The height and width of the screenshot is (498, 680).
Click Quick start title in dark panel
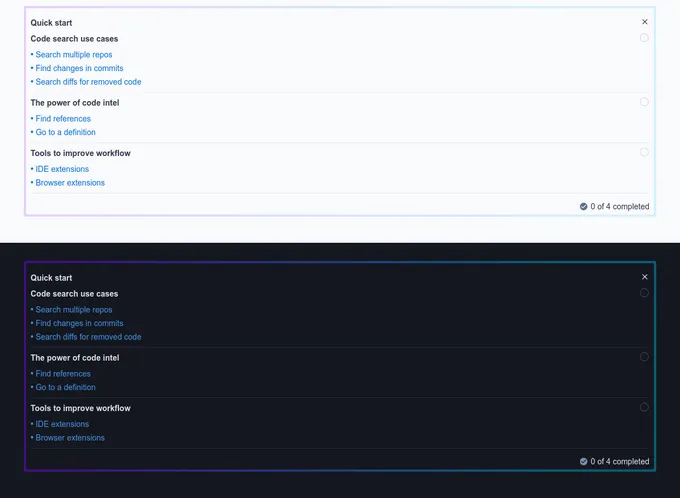[51, 278]
